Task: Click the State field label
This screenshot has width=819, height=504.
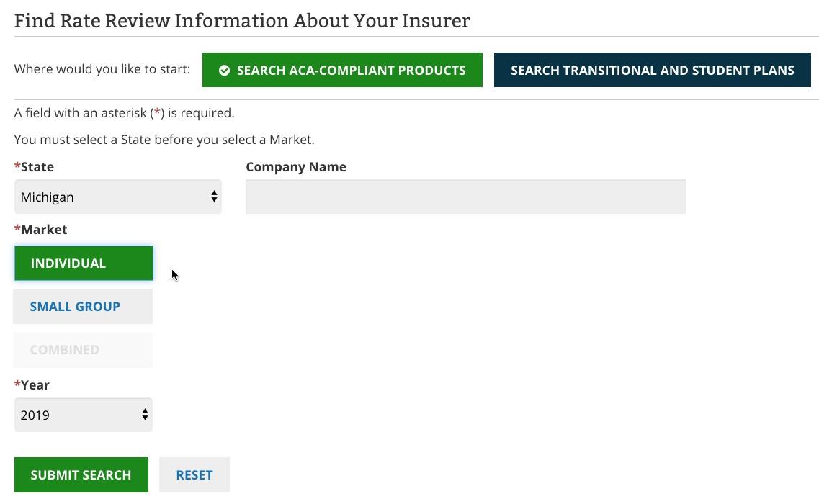Action: (x=37, y=167)
